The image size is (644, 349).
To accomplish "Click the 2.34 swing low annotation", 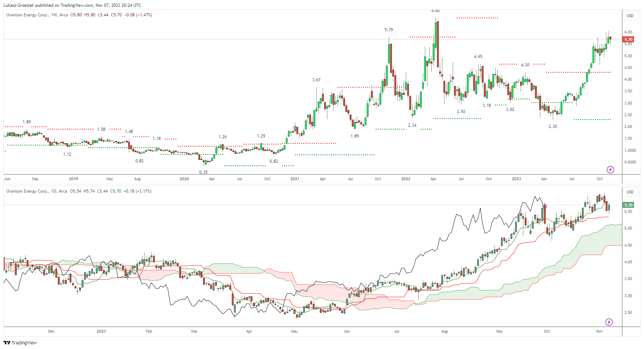I will click(412, 125).
